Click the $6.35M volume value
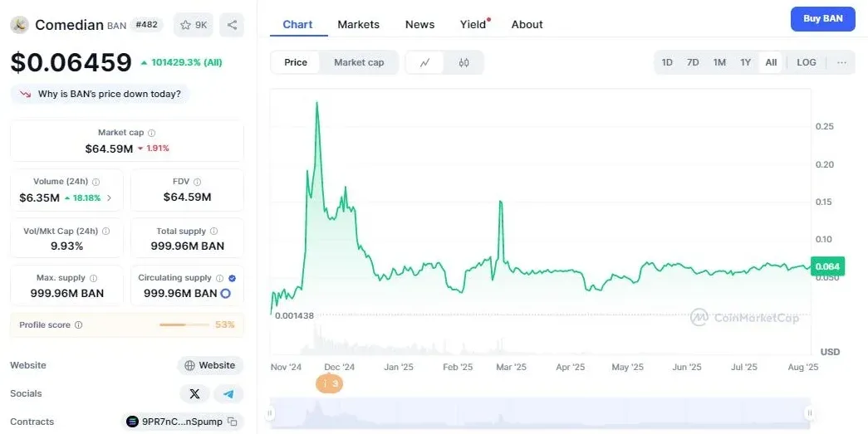Screen dimensions: 868x434 pyautogui.click(x=39, y=198)
